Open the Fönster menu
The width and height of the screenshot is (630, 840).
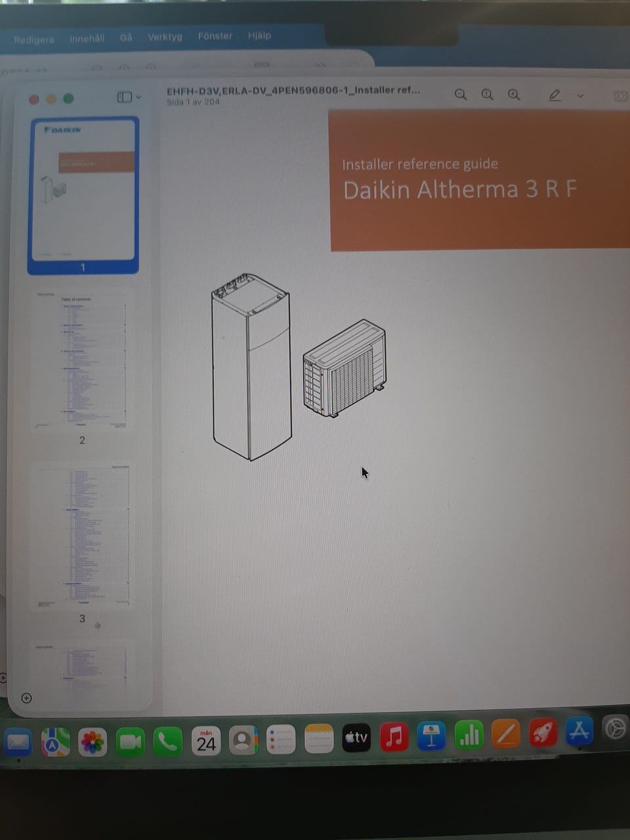(x=215, y=36)
